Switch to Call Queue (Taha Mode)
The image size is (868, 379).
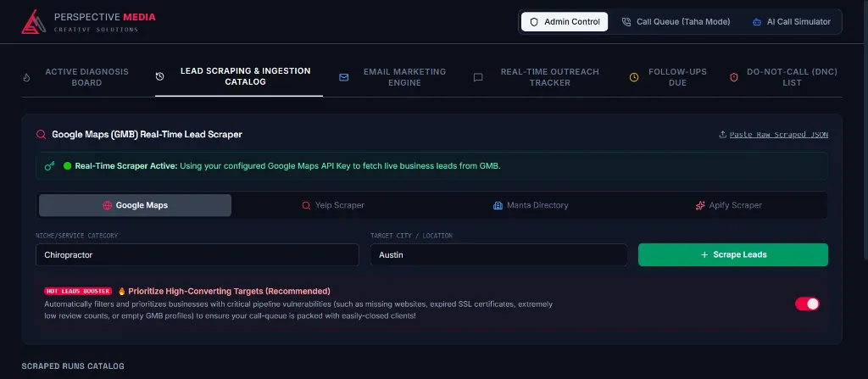(x=676, y=22)
